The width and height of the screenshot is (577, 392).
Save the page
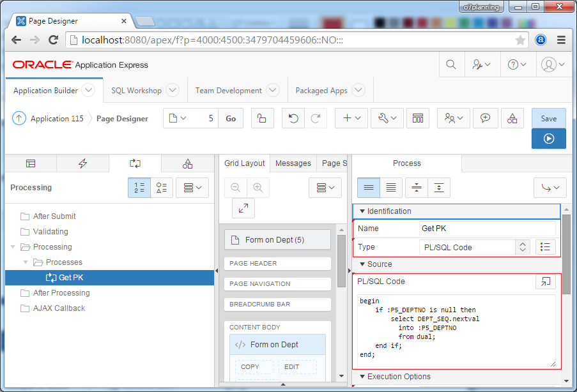click(x=549, y=118)
